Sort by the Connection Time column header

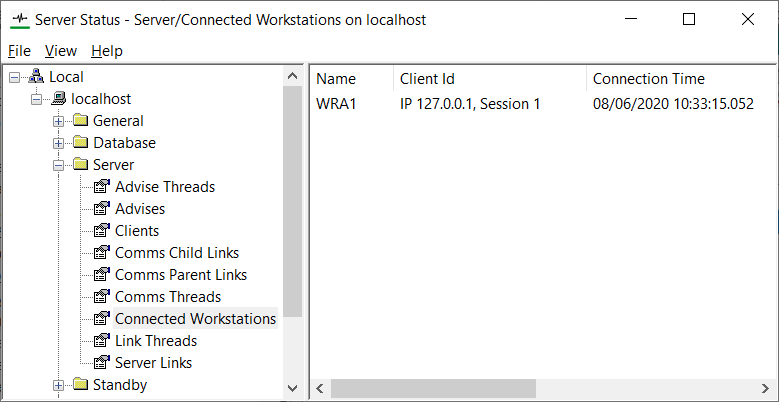pyautogui.click(x=649, y=79)
